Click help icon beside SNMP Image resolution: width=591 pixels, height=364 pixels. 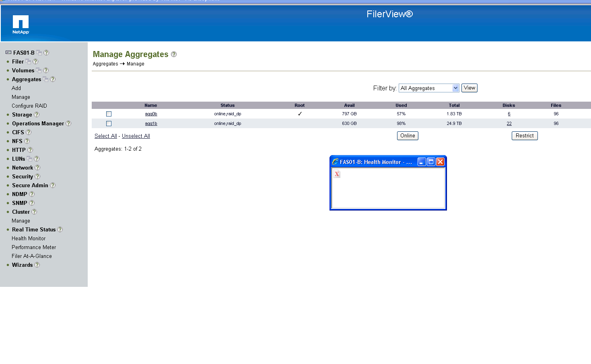coord(32,203)
